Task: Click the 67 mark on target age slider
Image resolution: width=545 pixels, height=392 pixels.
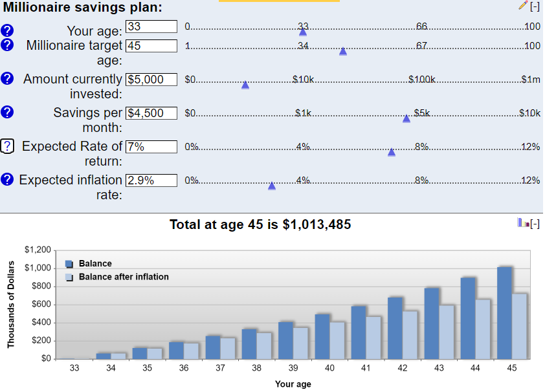Action: 421,45
